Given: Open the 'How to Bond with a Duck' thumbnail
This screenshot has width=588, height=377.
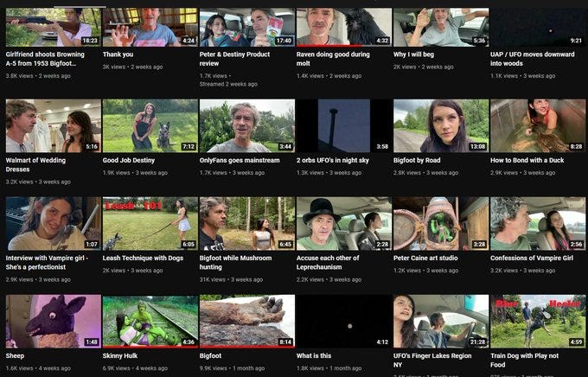Looking at the screenshot, I should pos(538,125).
